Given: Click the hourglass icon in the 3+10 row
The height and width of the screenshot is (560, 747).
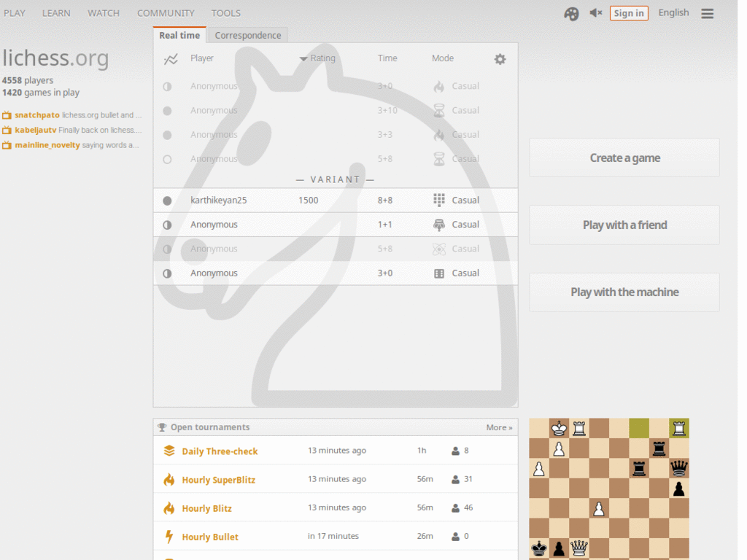Looking at the screenshot, I should coord(438,111).
